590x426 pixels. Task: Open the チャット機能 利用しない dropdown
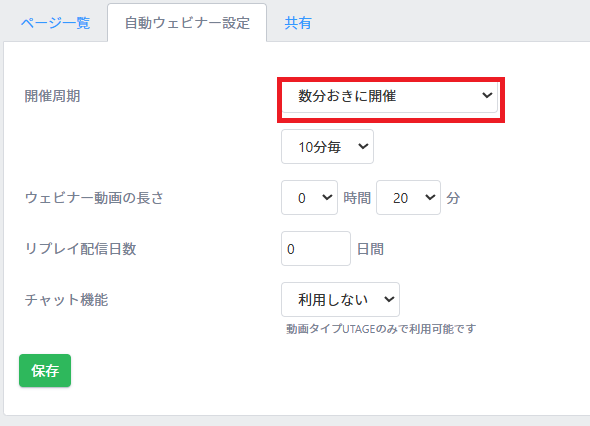[341, 300]
